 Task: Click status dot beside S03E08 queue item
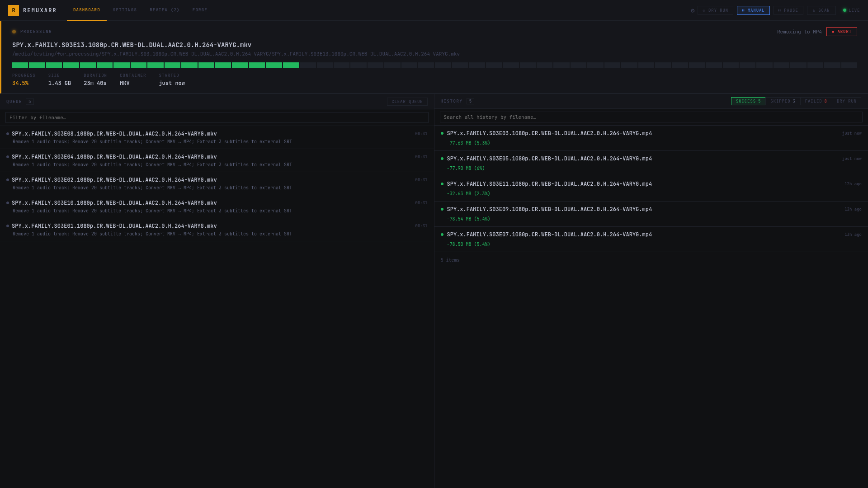[x=8, y=134]
